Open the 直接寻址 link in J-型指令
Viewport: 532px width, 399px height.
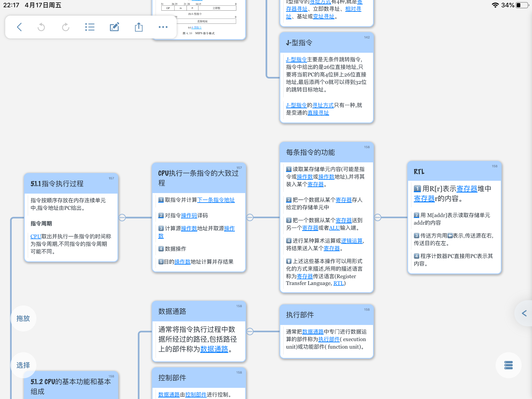point(318,113)
